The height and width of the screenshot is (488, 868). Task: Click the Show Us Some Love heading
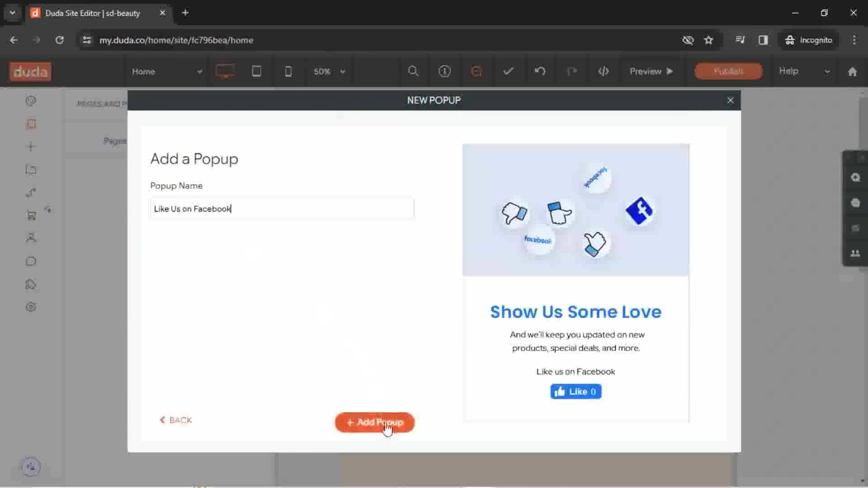(576, 312)
